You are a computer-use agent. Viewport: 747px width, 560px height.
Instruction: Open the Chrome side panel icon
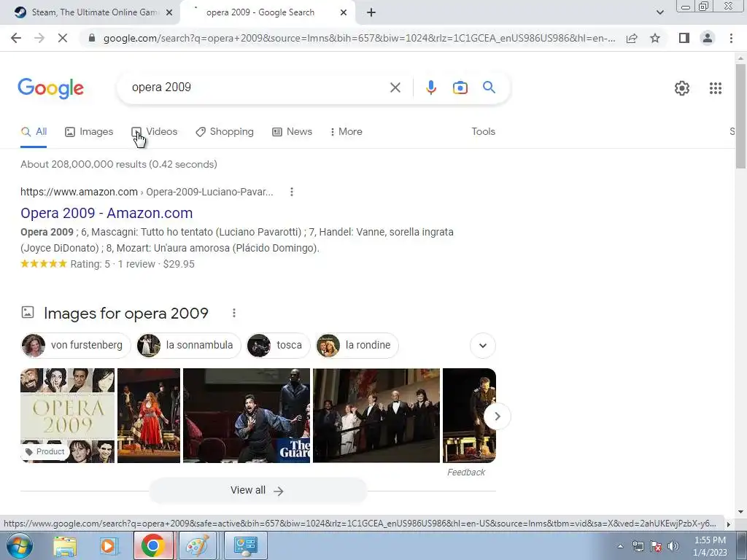pyautogui.click(x=684, y=38)
